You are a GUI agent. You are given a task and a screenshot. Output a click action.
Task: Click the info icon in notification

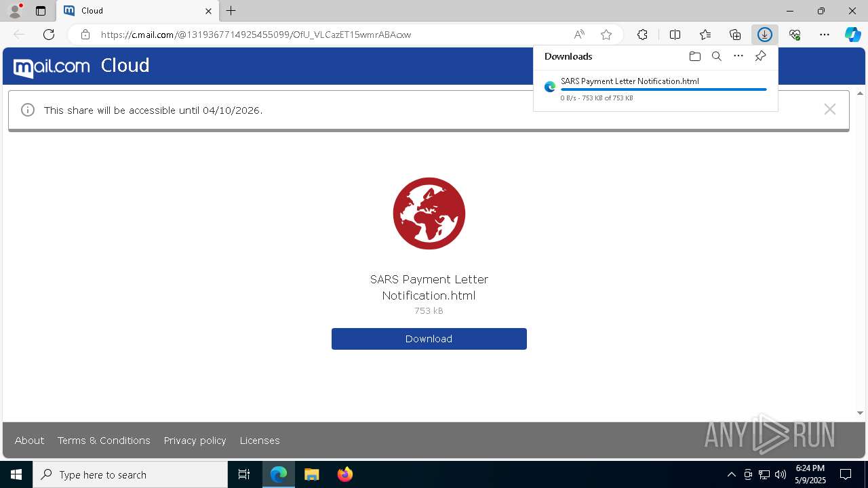(28, 110)
